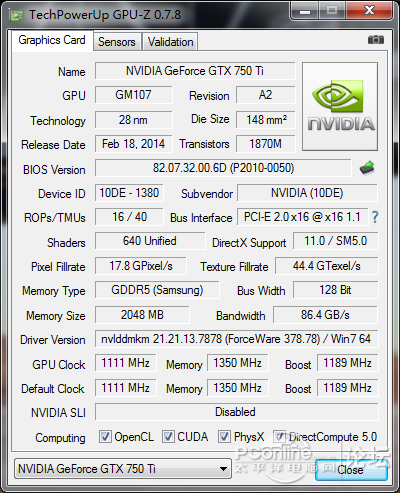Minimize the GPU-Z window
This screenshot has width=400, height=493.
pyautogui.click(x=305, y=11)
